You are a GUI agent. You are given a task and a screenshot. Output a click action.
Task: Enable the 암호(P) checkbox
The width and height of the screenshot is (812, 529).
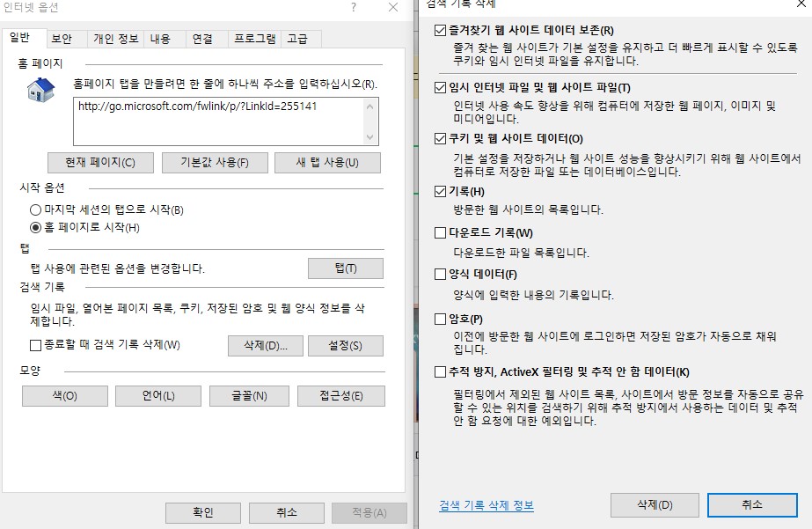440,319
